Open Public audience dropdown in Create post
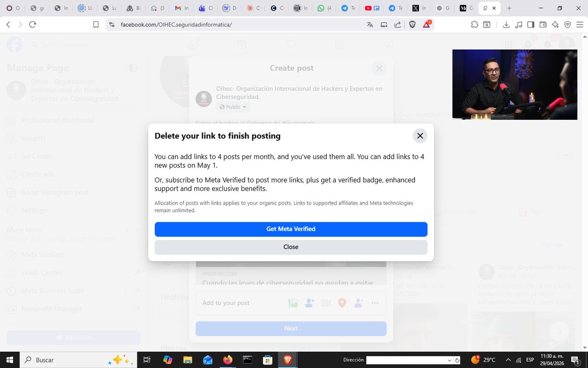The image size is (588, 368). click(x=233, y=107)
